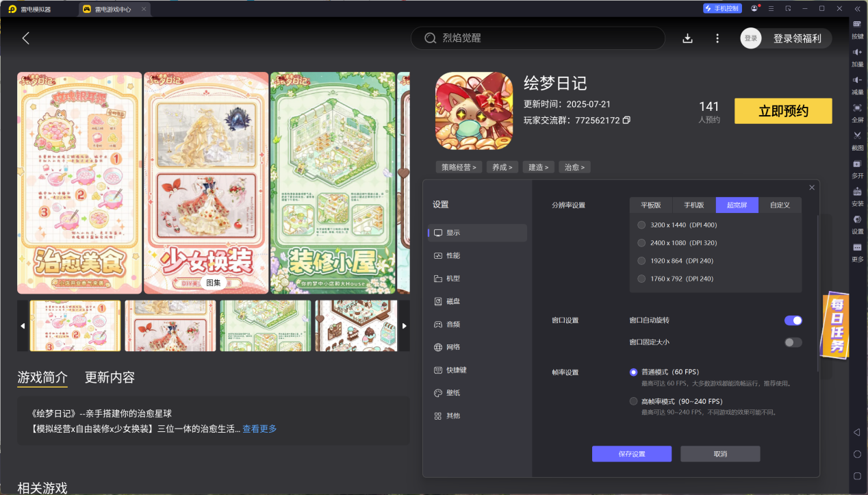Open 磁盘 settings category
This screenshot has height=495, width=868.
pyautogui.click(x=478, y=301)
